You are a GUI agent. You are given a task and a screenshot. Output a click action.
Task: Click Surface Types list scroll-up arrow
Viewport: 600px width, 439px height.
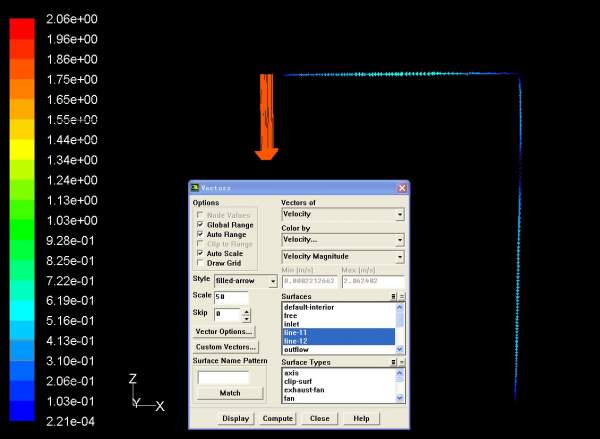(399, 373)
